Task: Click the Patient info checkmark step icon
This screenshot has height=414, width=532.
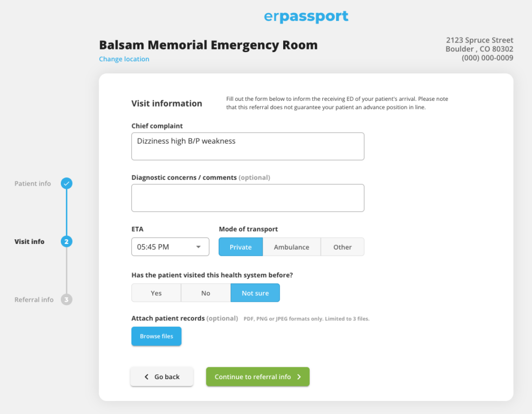Action: (x=66, y=184)
